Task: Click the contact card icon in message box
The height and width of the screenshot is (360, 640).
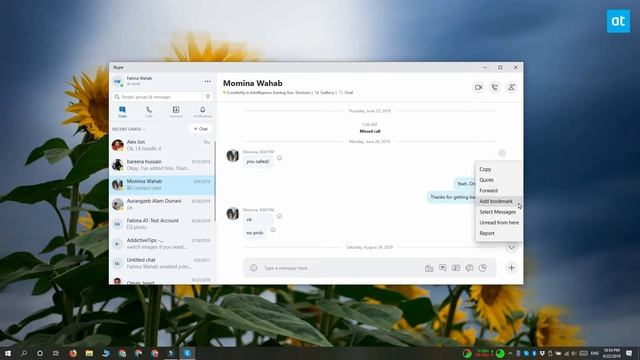Action: pos(456,268)
